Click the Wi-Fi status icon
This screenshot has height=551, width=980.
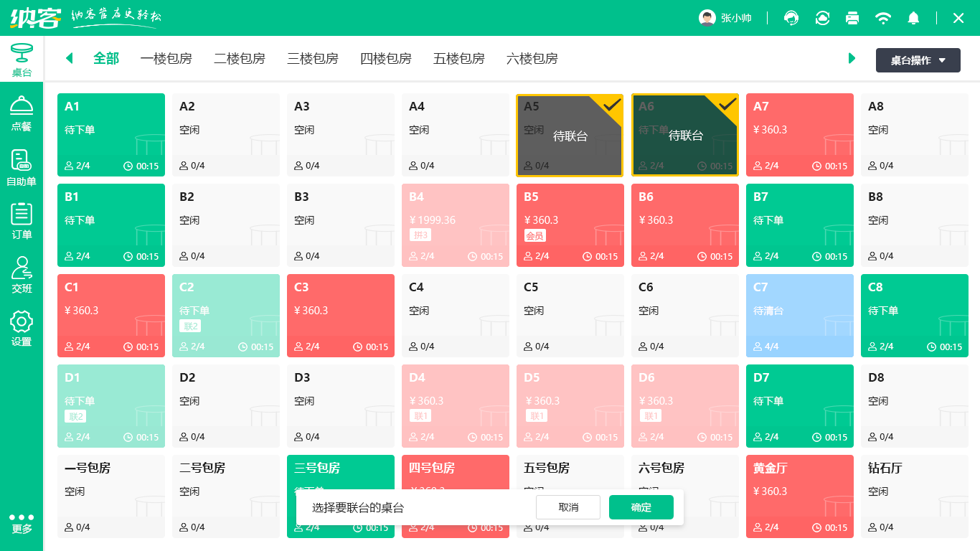[883, 18]
